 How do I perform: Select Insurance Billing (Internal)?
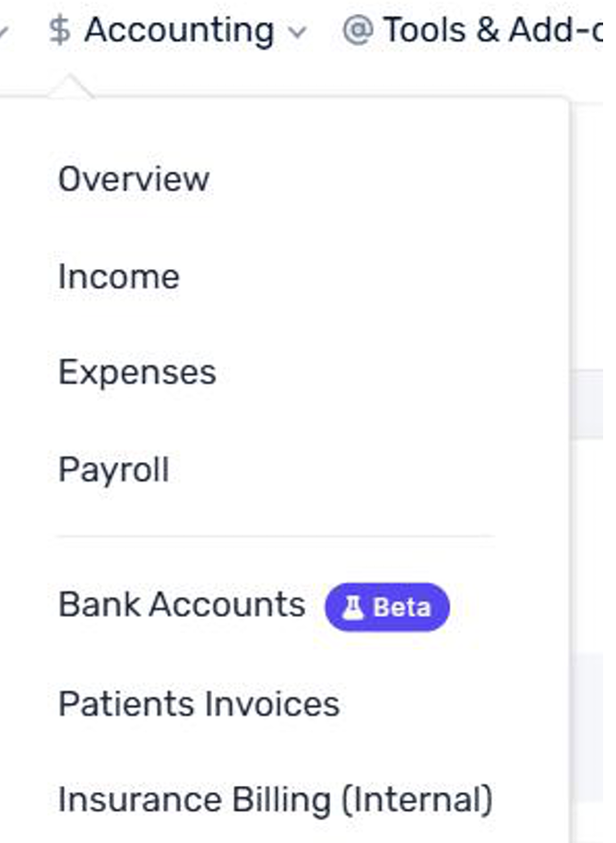(275, 800)
